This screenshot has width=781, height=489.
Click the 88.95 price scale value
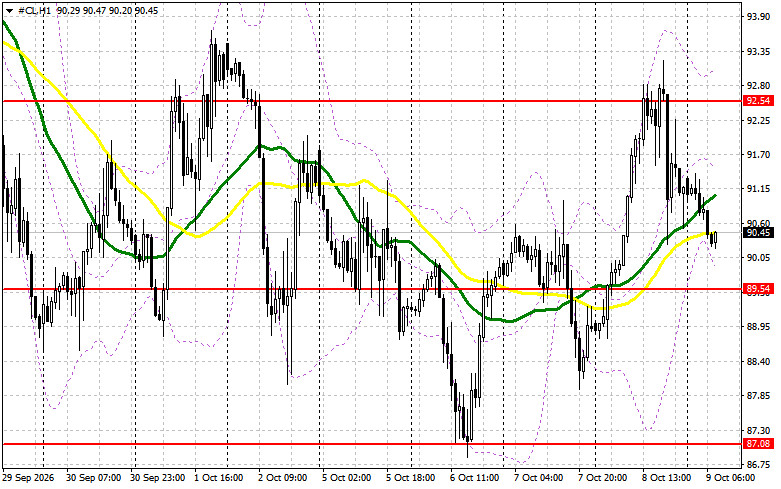click(x=758, y=327)
